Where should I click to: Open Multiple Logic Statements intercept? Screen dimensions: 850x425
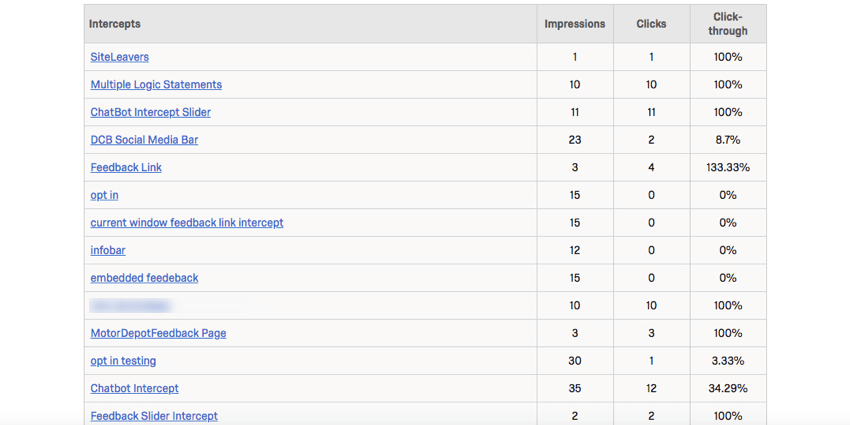[156, 85]
